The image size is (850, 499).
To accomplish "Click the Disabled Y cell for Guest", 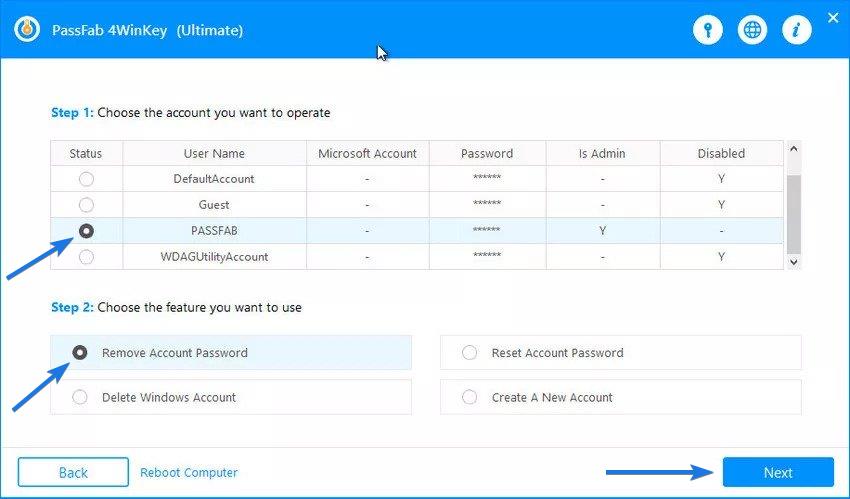I will click(721, 205).
